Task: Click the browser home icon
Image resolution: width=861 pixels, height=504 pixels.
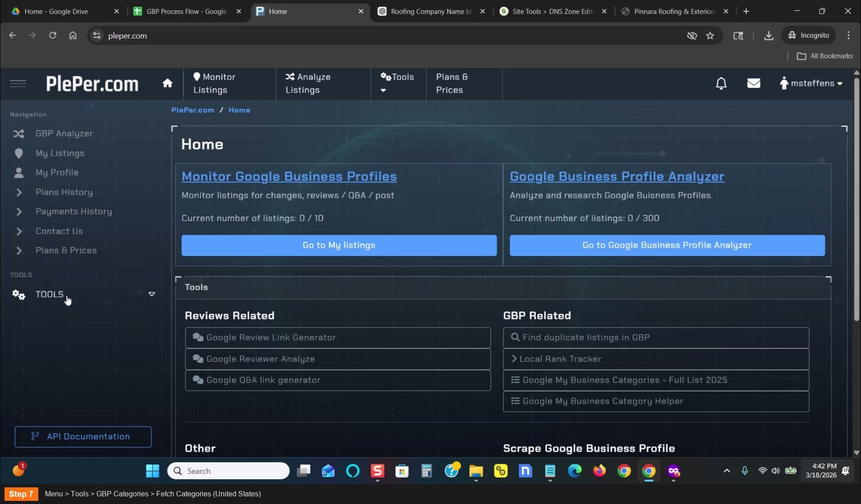Action: [x=73, y=36]
